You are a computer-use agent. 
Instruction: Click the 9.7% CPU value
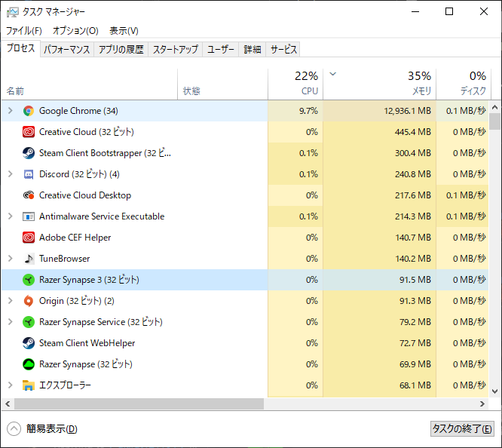(x=308, y=111)
